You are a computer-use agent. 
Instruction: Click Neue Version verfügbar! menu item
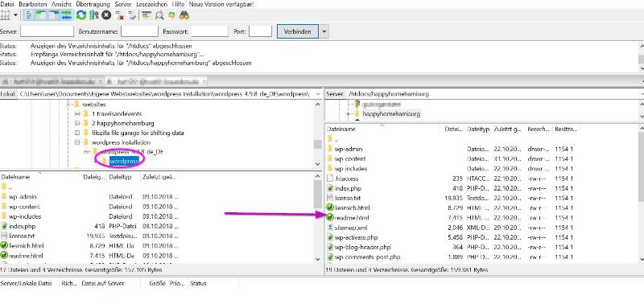coord(221,4)
